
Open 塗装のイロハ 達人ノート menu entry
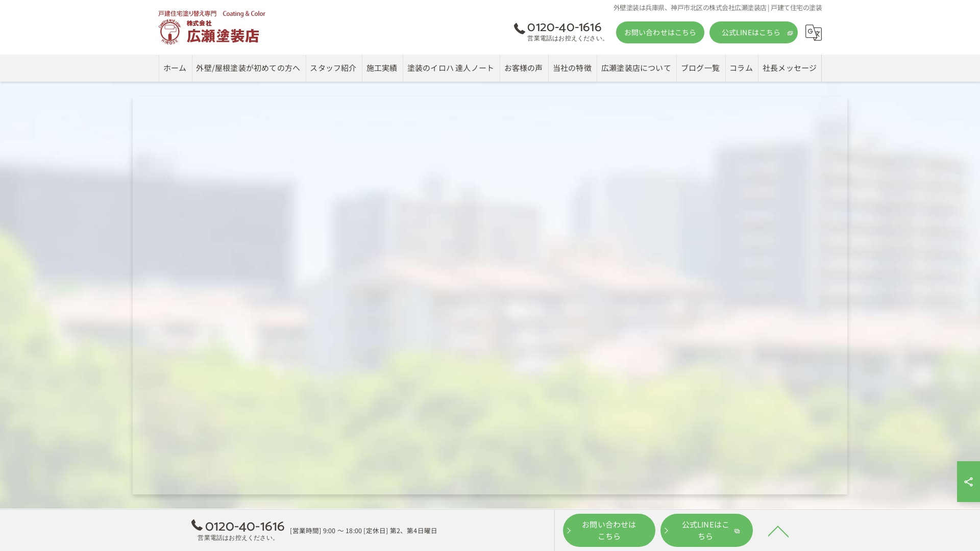click(x=451, y=68)
